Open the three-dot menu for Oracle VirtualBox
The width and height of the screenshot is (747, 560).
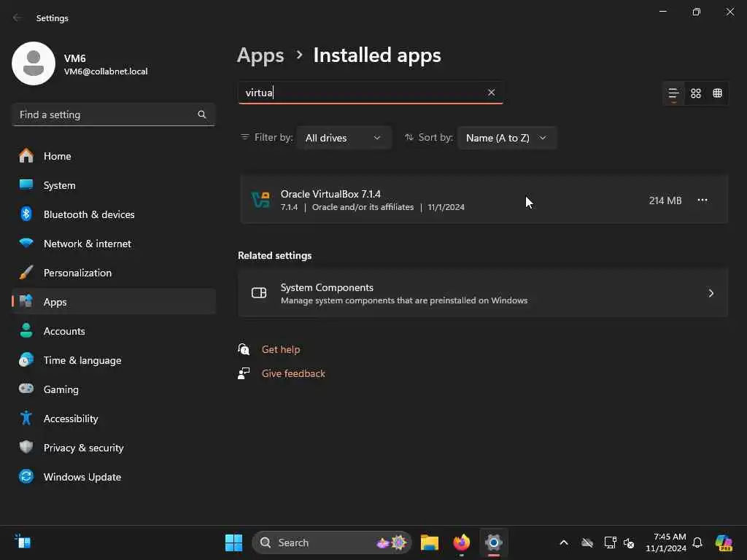tap(702, 201)
